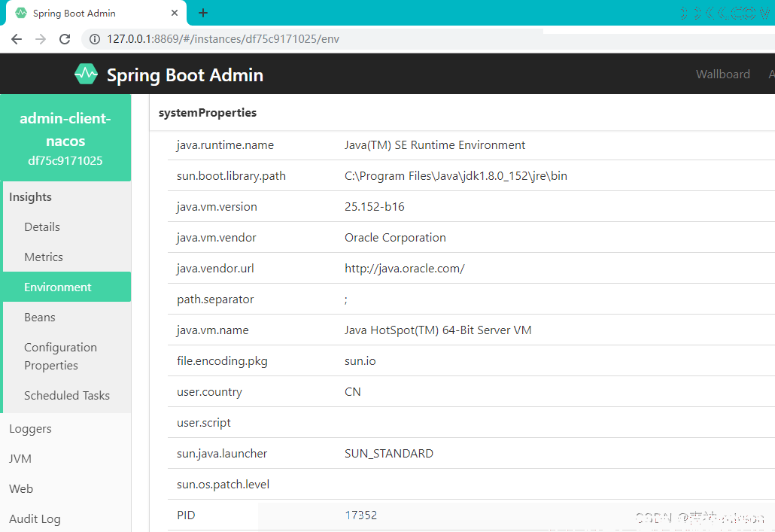Click the user.country property key
Screen dimensions: 775x532
pos(210,392)
